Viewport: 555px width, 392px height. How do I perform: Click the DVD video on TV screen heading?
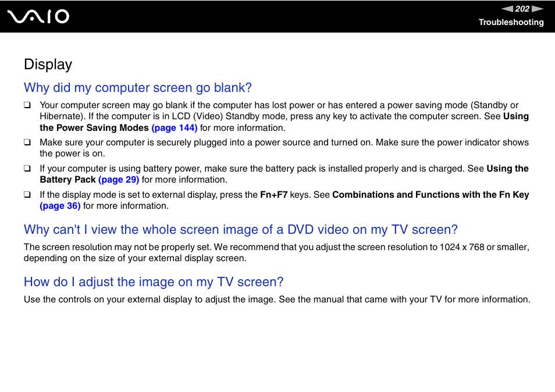click(241, 230)
